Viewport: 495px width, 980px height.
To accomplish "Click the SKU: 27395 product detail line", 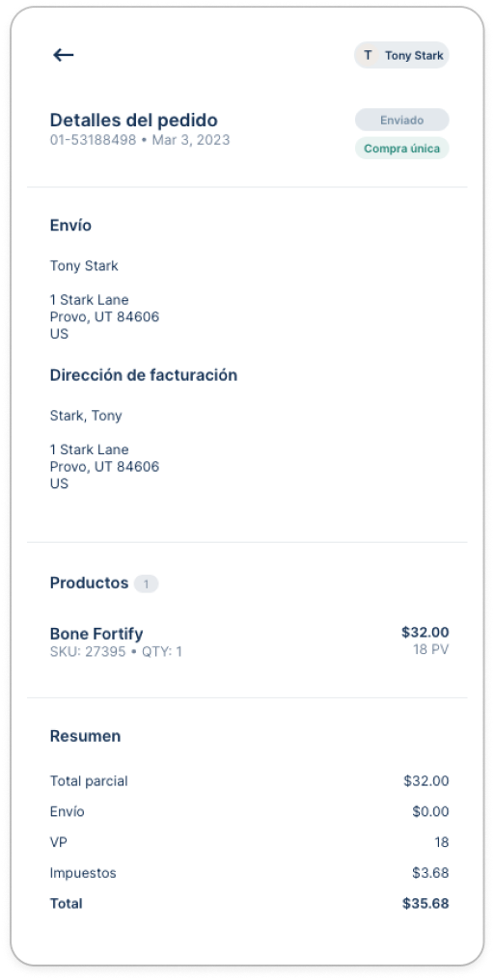I will pos(116,652).
